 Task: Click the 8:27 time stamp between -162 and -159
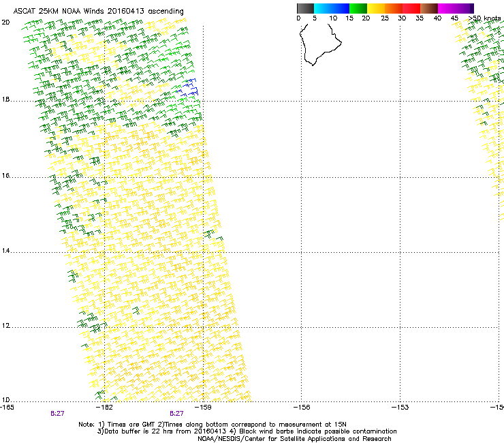pos(177,414)
